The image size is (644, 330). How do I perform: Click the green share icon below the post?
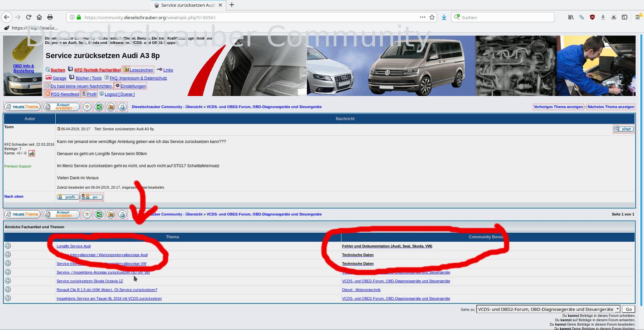click(x=99, y=214)
